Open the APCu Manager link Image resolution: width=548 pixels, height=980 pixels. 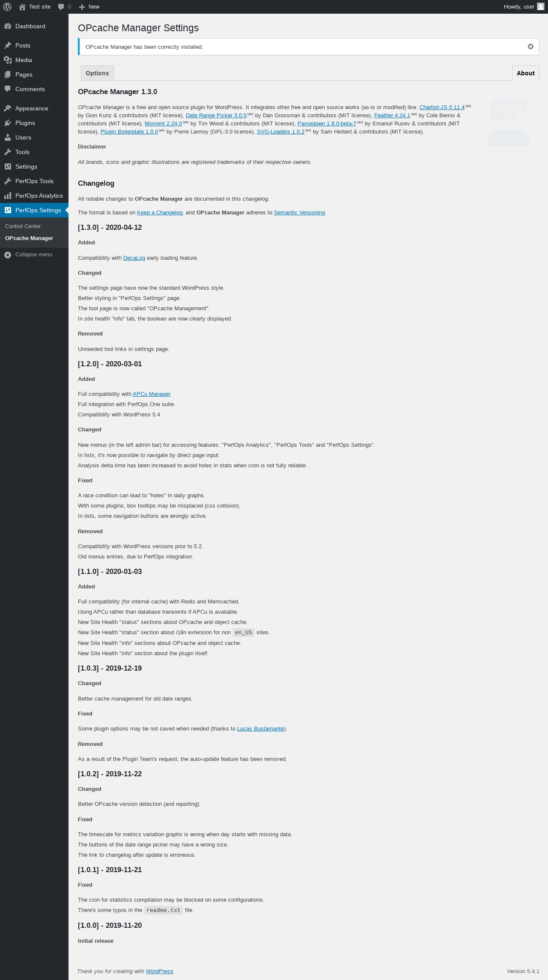151,394
